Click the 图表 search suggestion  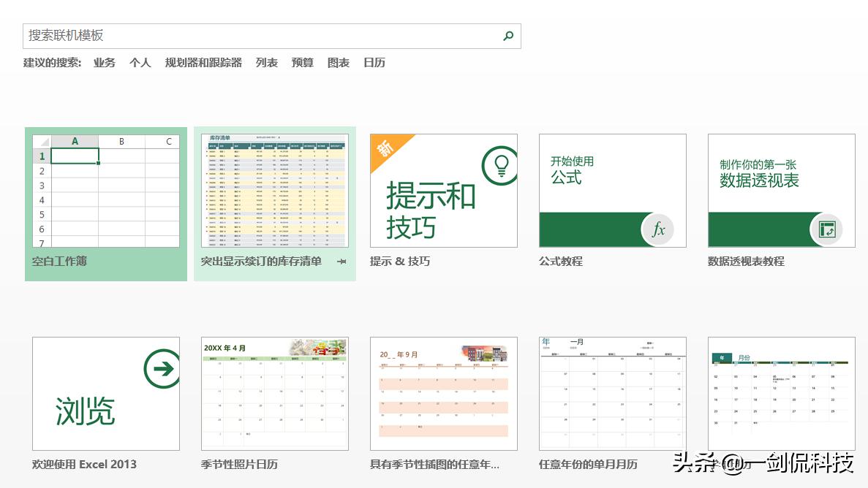click(x=338, y=63)
